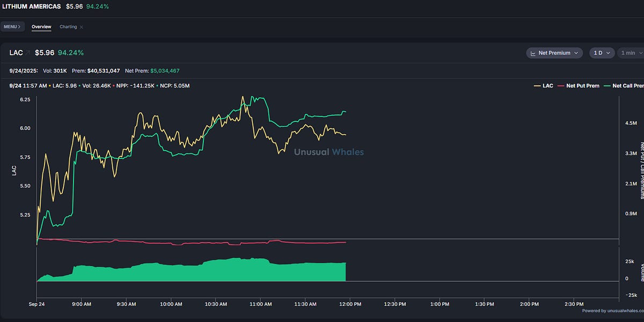Click the x icon to close Charting tab
This screenshot has height=322, width=644.
coord(81,27)
